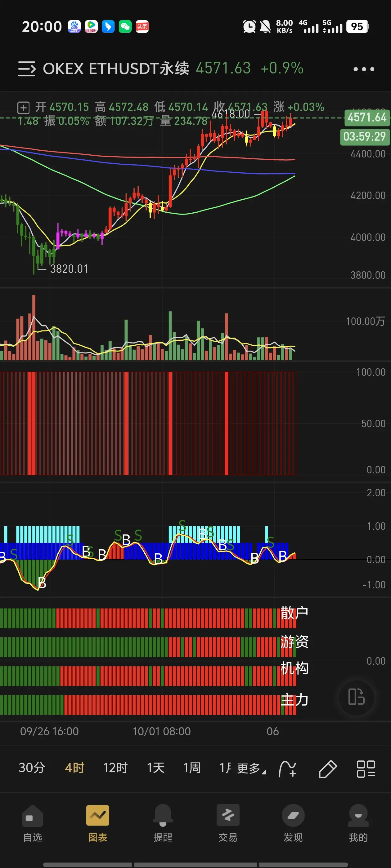Screen dimensions: 391x868
Task: Open the 我的 profile tab
Action: [x=358, y=823]
